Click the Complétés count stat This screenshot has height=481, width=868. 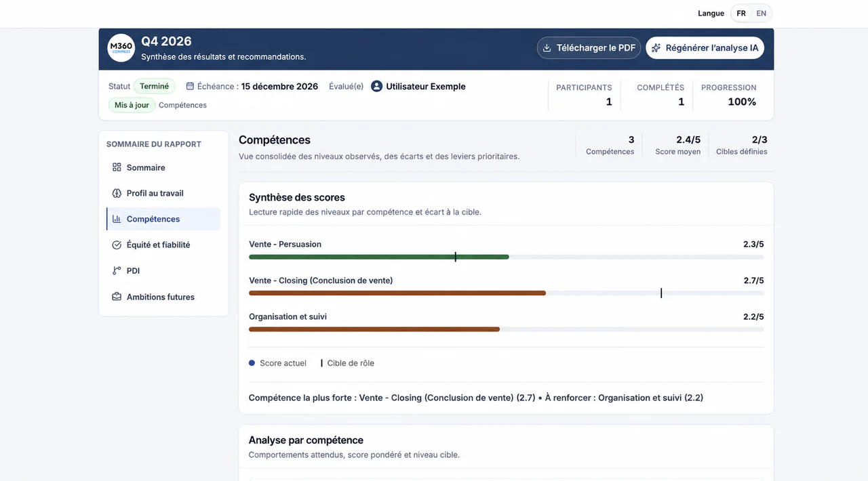pos(660,95)
